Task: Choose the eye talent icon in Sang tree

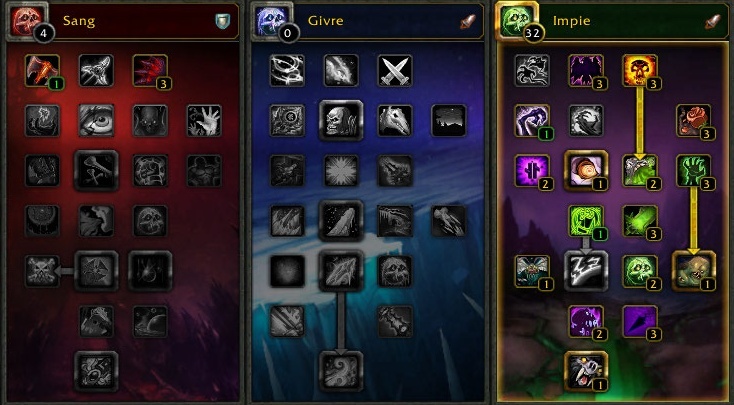Action: point(96,121)
